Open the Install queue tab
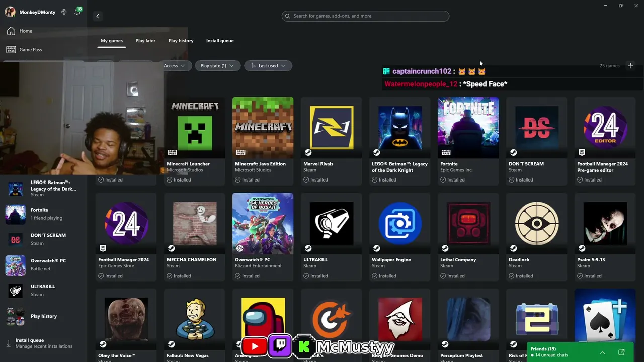 [220, 41]
